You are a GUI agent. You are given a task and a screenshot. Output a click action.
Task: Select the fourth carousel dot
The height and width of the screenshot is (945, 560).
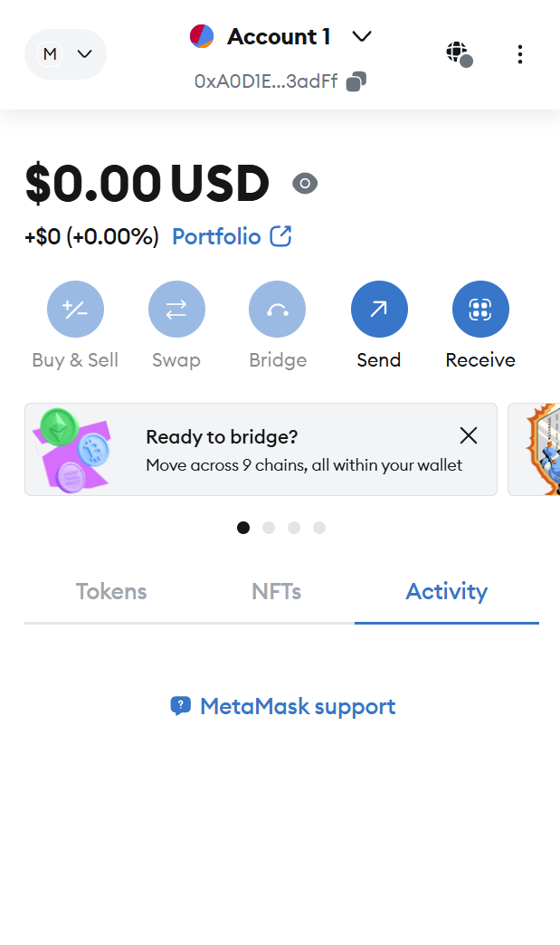[319, 528]
